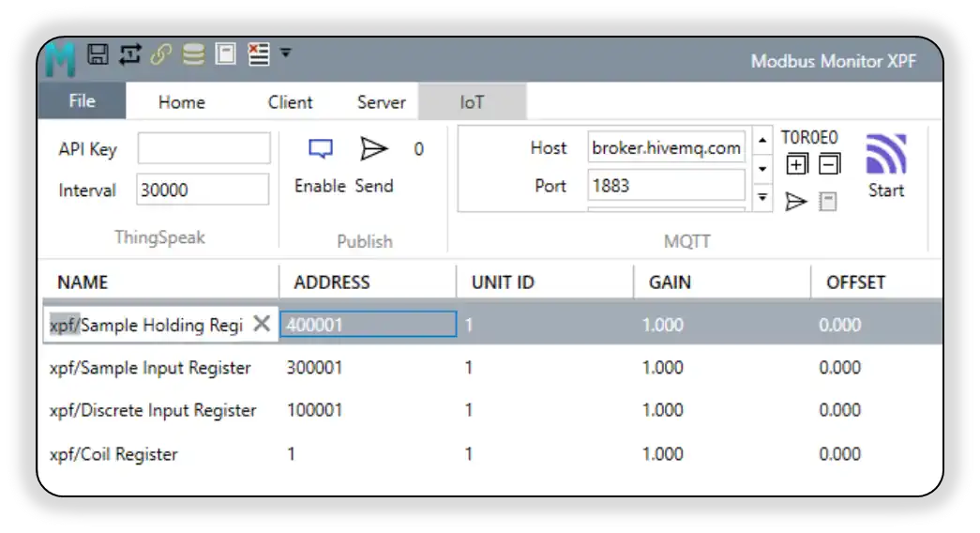
Task: Click the MQTT settings down arrow
Action: 762,169
